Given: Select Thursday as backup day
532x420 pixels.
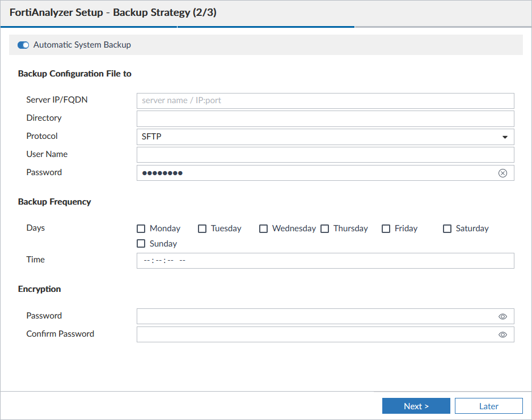Looking at the screenshot, I should click(x=325, y=229).
